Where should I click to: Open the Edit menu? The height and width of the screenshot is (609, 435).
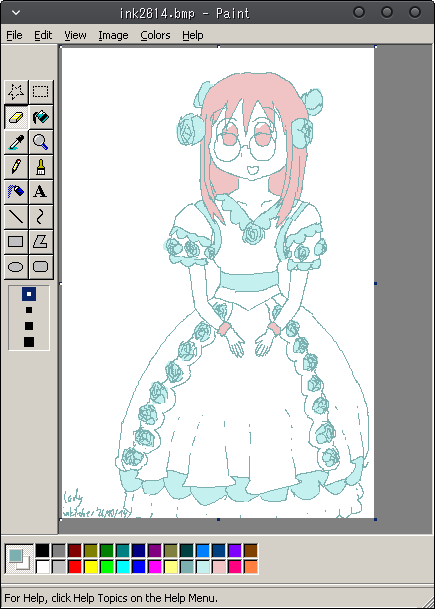coord(43,35)
